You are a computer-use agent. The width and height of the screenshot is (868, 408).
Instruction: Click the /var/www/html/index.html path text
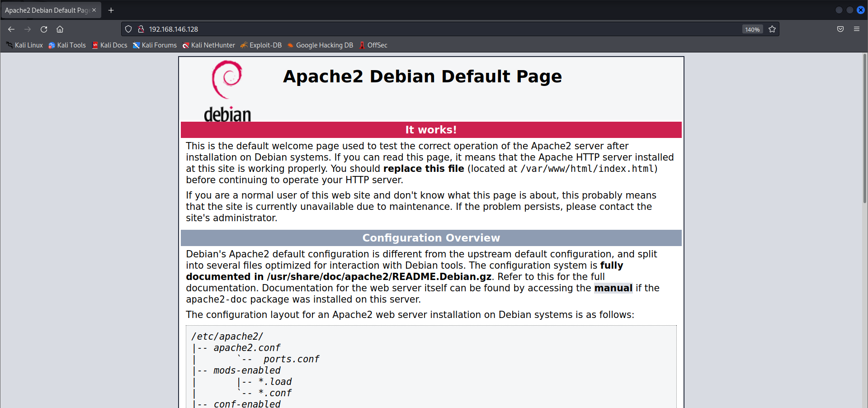587,169
